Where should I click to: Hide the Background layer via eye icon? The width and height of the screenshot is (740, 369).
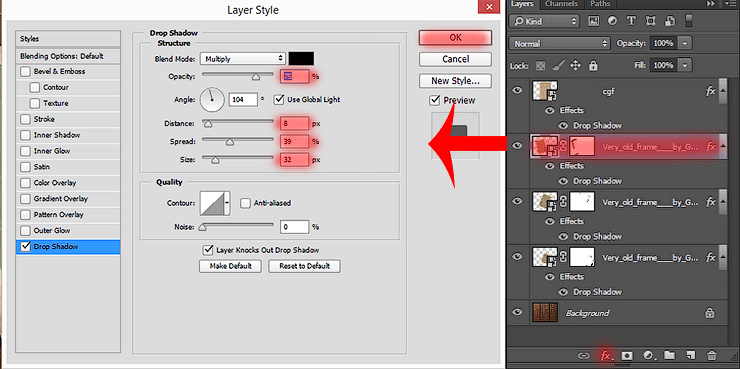pos(518,311)
